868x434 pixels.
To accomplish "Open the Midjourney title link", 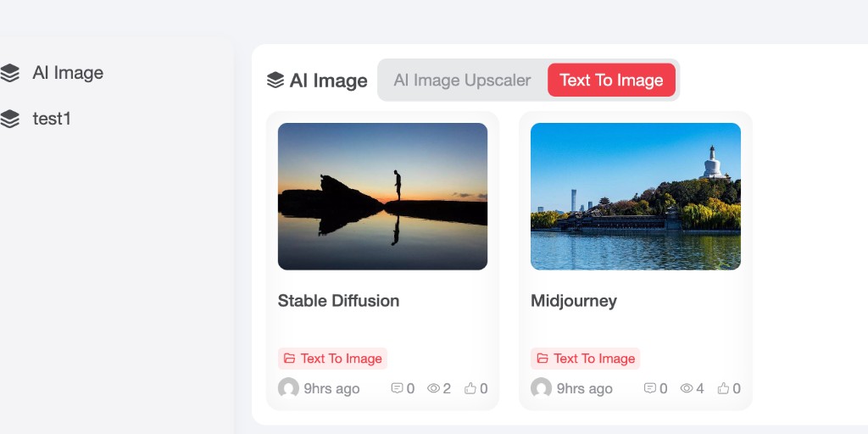I will click(x=574, y=301).
